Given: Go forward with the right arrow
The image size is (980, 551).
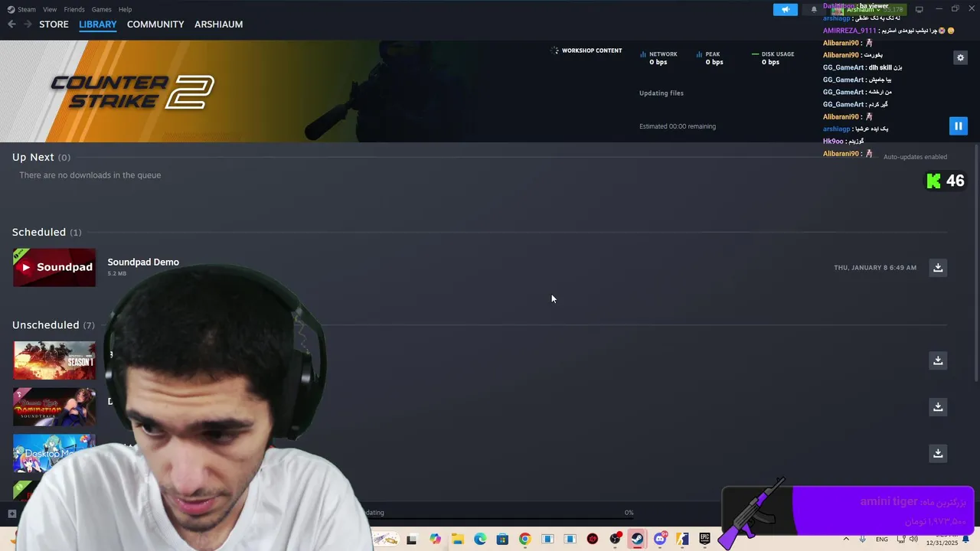Looking at the screenshot, I should pyautogui.click(x=28, y=24).
